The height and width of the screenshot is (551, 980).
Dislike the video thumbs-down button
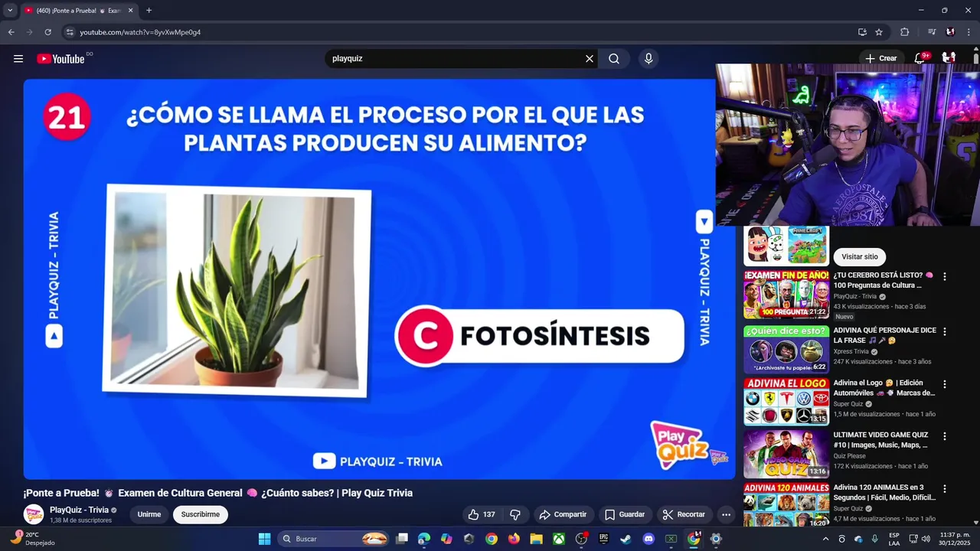pos(515,514)
